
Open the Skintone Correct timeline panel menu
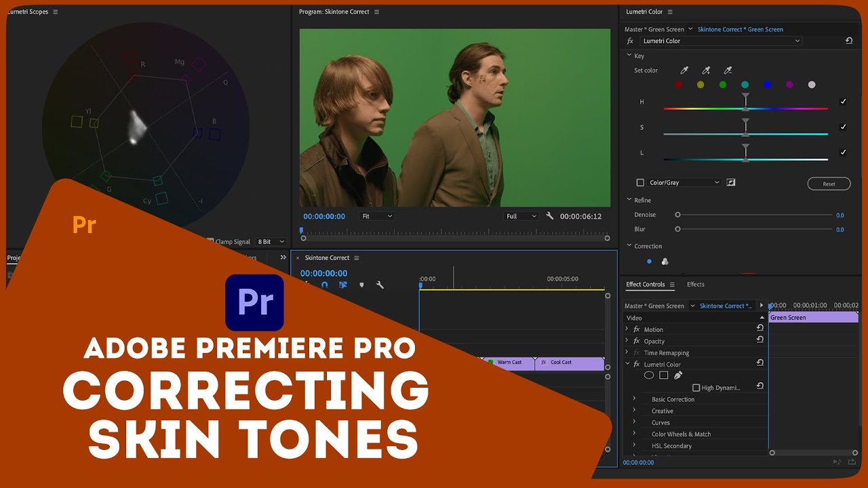(x=357, y=258)
